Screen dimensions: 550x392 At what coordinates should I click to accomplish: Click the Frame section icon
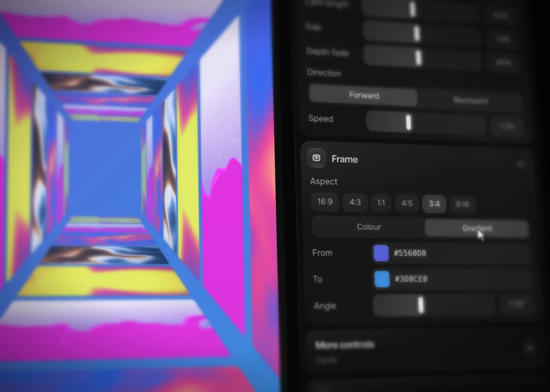coord(316,158)
